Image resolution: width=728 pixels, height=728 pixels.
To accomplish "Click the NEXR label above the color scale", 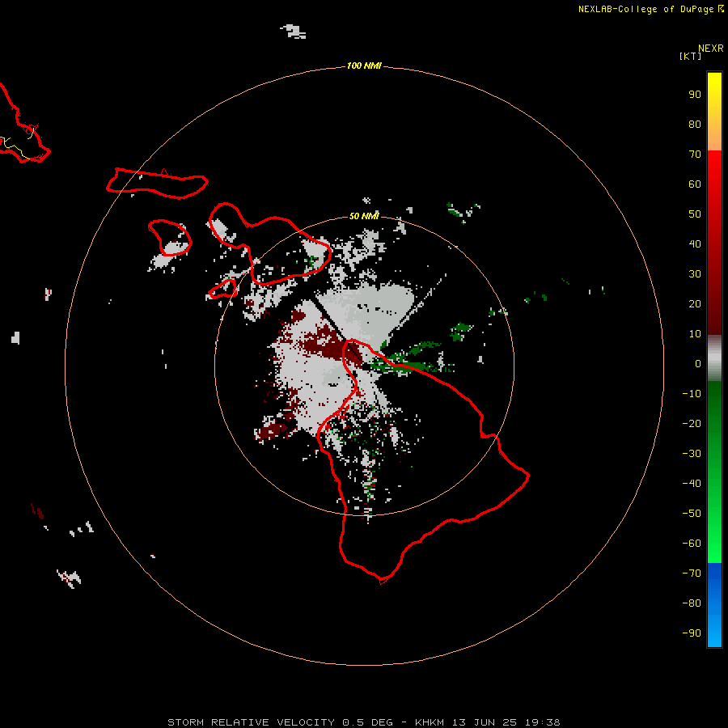I will (x=711, y=49).
